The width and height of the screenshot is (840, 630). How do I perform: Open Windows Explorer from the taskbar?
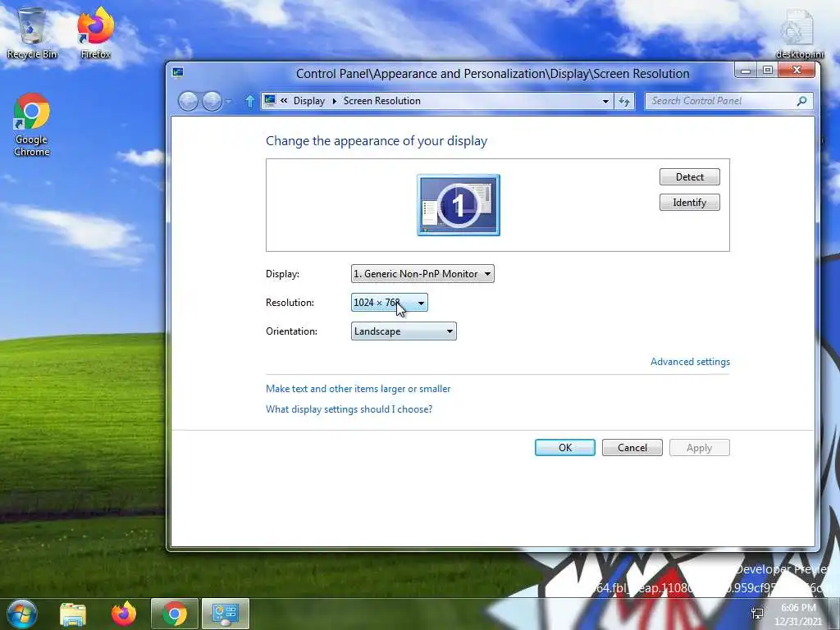coord(73,614)
